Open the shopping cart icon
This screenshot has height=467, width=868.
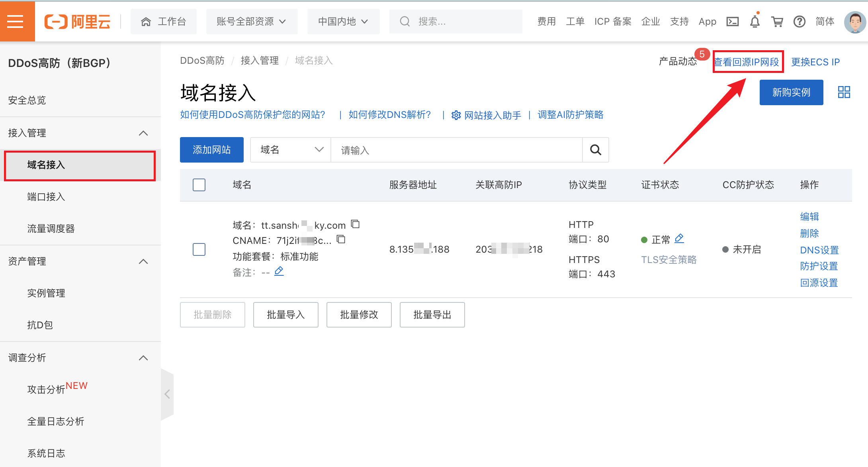(777, 22)
